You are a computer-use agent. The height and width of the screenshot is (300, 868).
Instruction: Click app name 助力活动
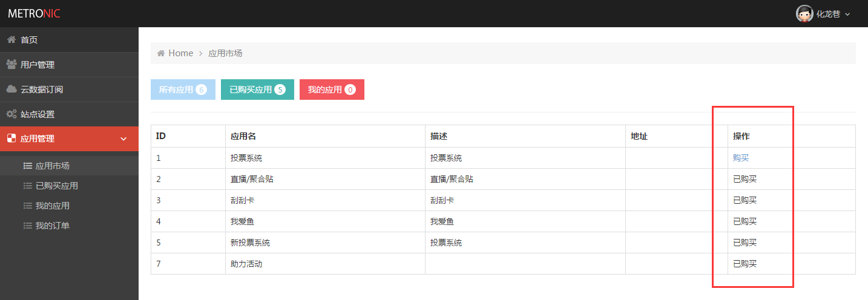[x=246, y=264]
